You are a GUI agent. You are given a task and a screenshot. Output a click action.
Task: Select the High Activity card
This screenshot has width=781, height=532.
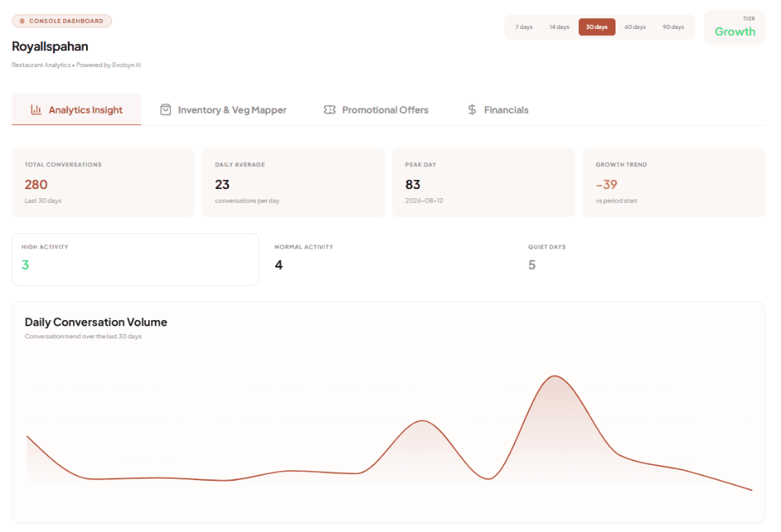[136, 259]
